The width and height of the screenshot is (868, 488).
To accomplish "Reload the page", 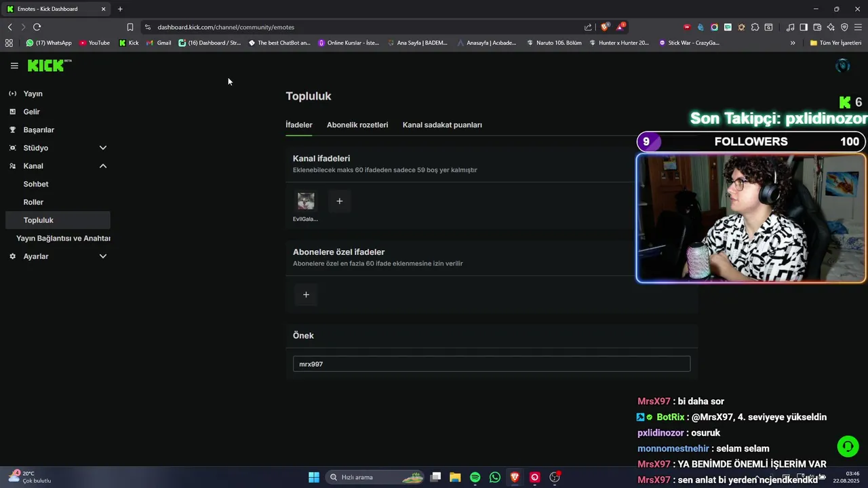I will [x=37, y=27].
